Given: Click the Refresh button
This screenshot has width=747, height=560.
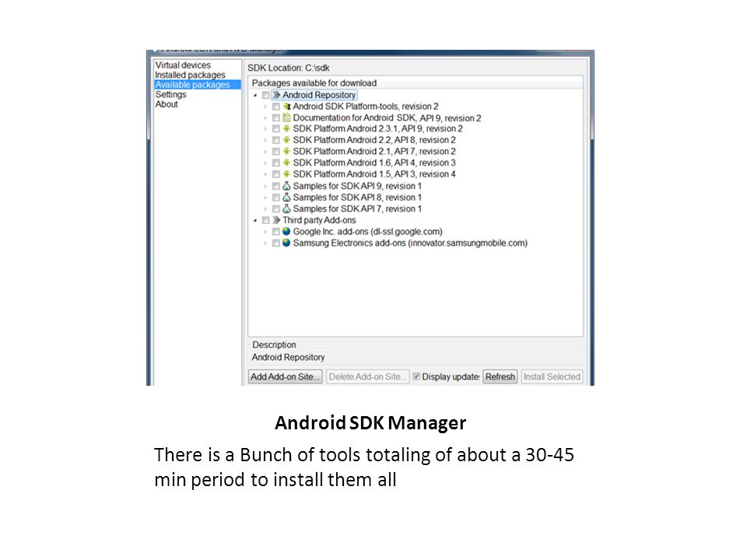Looking at the screenshot, I should click(x=500, y=376).
